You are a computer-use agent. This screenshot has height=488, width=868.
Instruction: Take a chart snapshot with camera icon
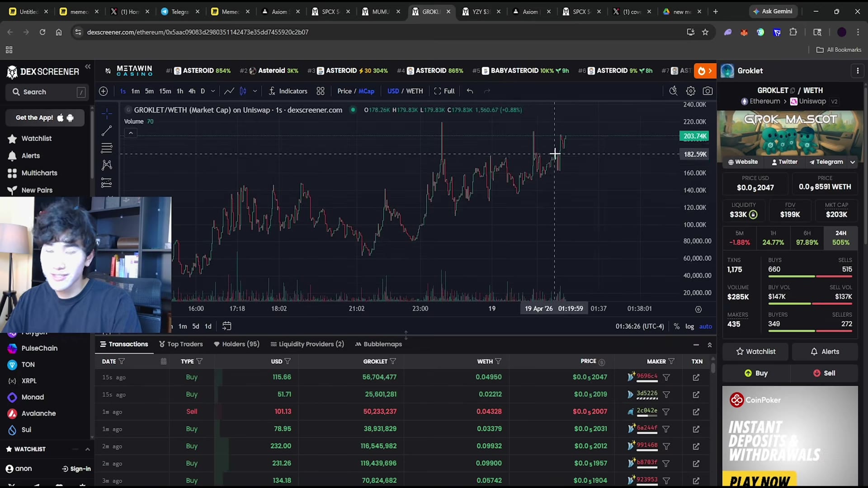tap(708, 91)
